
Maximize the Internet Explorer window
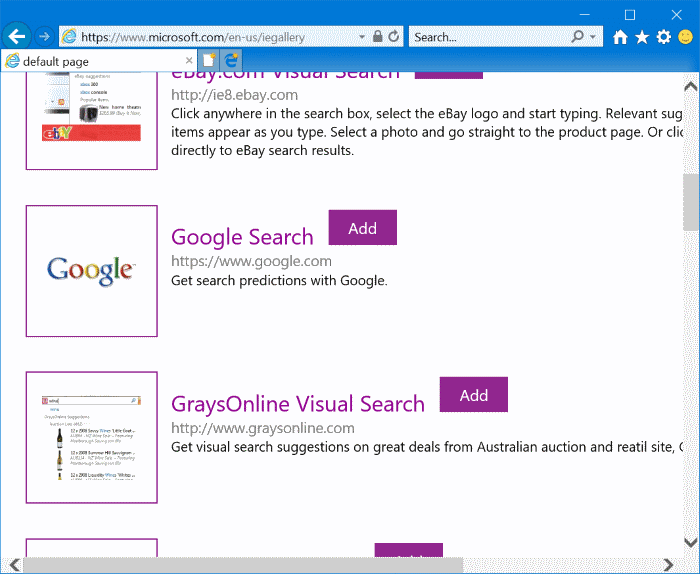(x=630, y=15)
